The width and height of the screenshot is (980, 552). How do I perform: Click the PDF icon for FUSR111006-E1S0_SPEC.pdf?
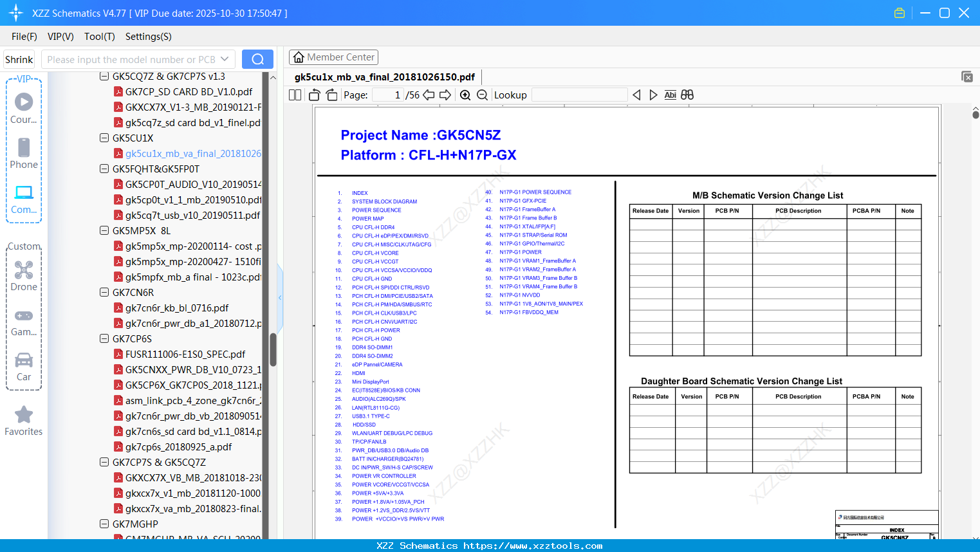click(118, 354)
